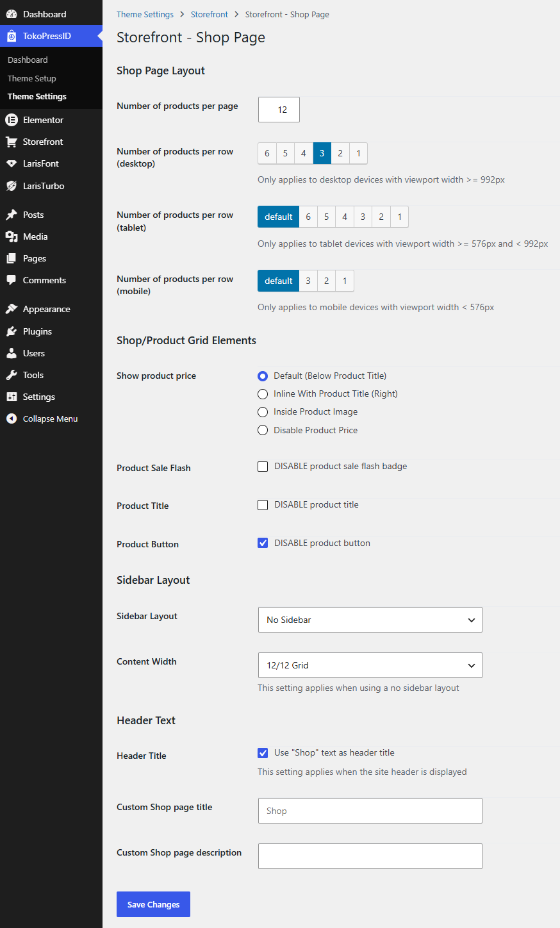Select Inline With Product Title (Right) option

coord(263,394)
